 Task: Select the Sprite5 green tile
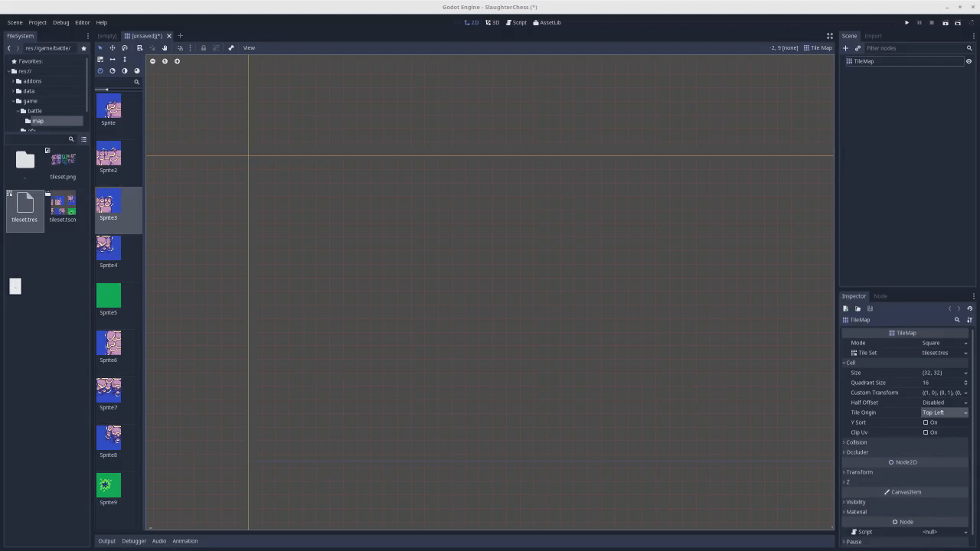(x=109, y=295)
